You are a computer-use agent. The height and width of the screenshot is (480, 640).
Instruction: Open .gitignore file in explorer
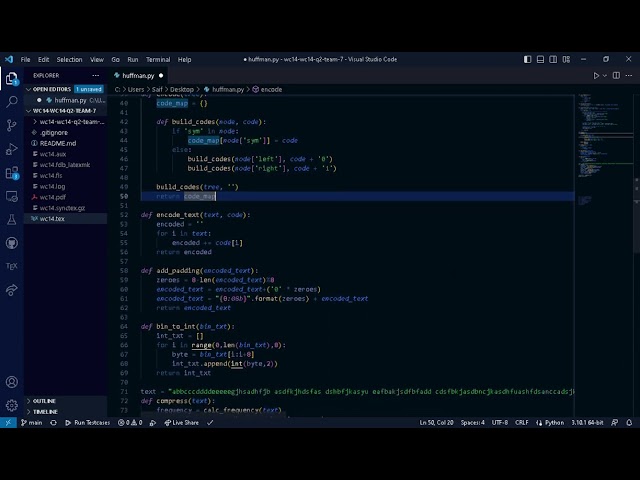[x=65, y=133]
